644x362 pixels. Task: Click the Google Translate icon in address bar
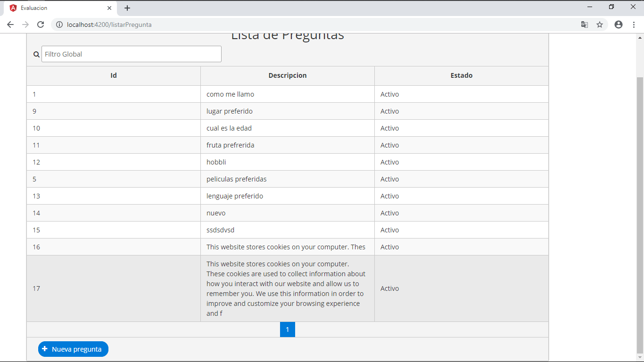pos(585,24)
